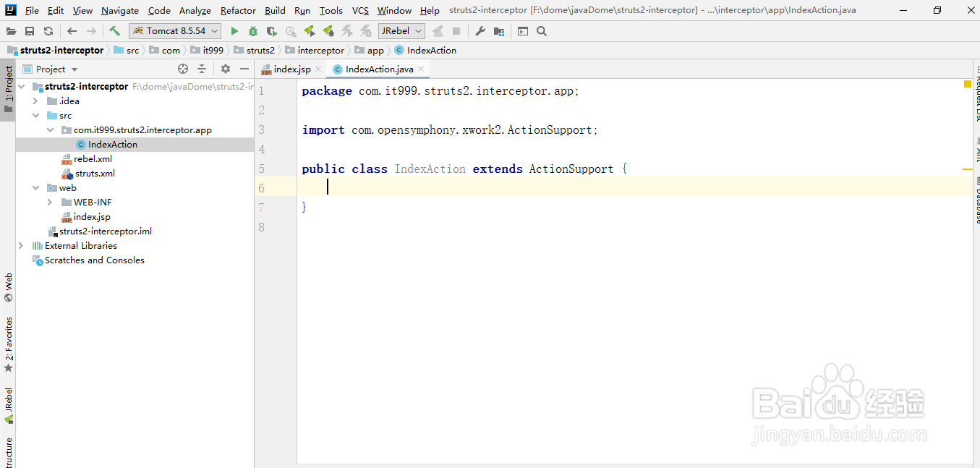Open Project Structure folder icon
The image size is (980, 468).
[499, 31]
